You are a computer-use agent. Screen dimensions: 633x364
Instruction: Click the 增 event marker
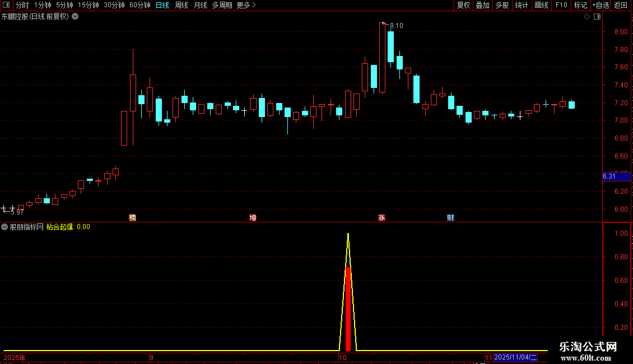click(253, 217)
